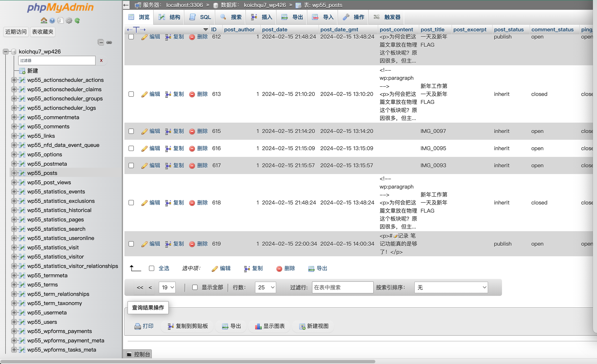Click the link-with-main-panel chain icon

pyautogui.click(x=109, y=42)
